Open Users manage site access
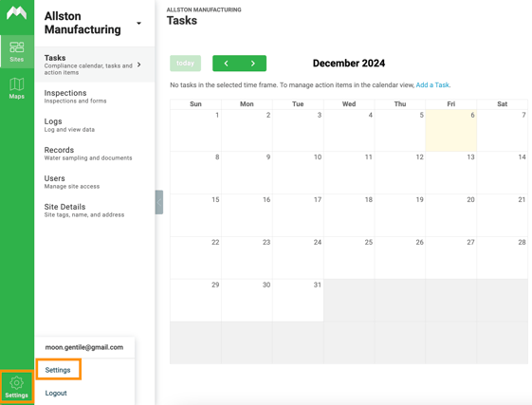 [94, 182]
